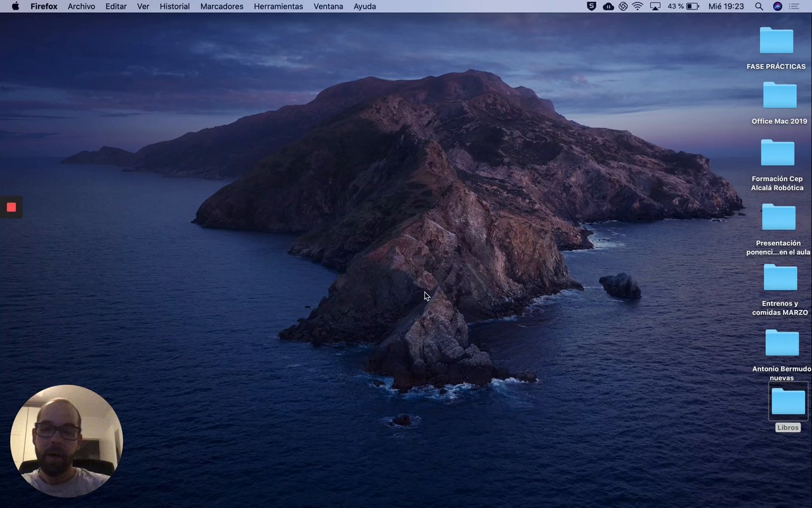
Task: Select the FASE PRÁCTICAS folder icon
Action: click(x=776, y=41)
